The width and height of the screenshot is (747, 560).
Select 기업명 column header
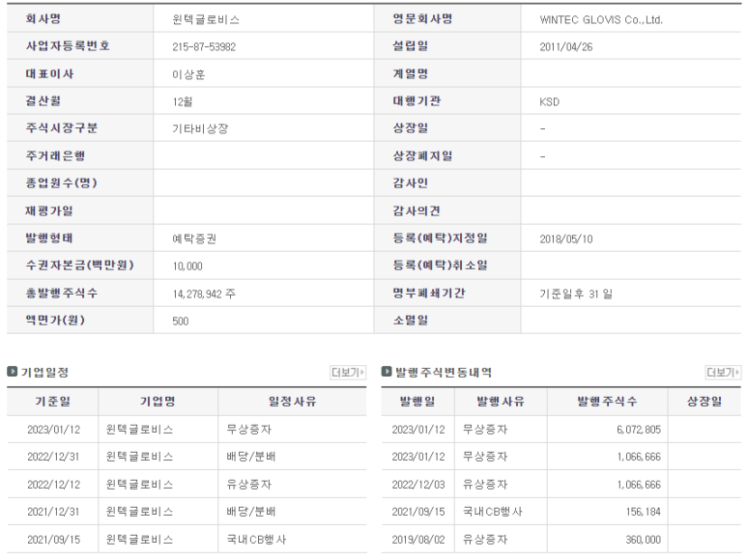[158, 402]
